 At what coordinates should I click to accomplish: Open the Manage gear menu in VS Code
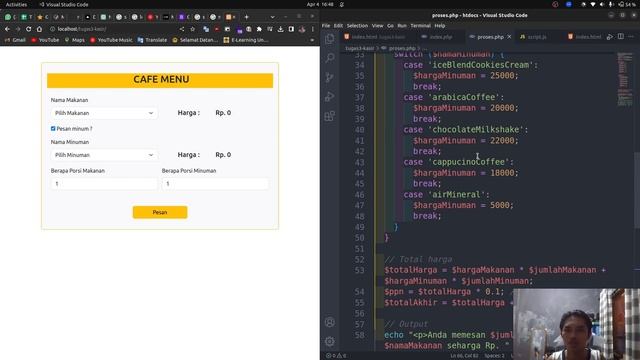click(x=330, y=341)
